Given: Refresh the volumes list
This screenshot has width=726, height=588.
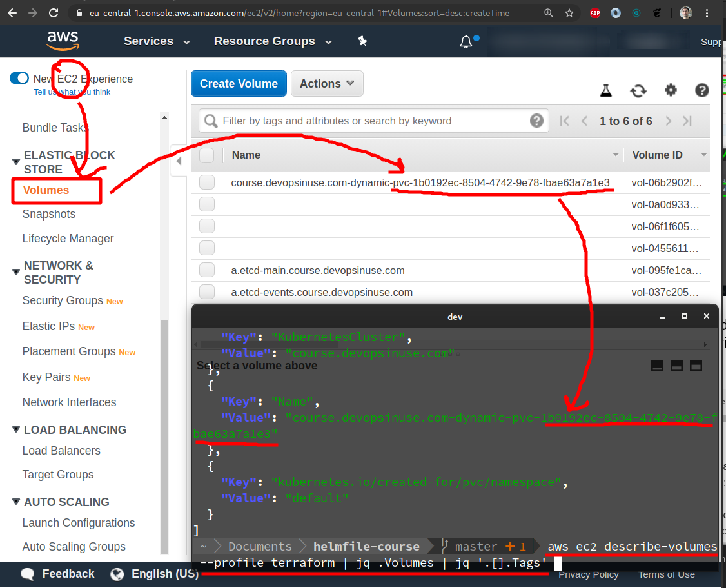Looking at the screenshot, I should click(638, 90).
